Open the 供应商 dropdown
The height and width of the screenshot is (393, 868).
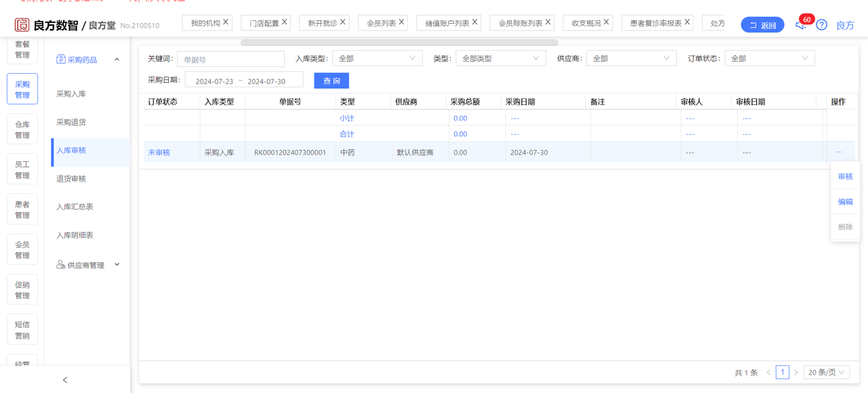631,58
